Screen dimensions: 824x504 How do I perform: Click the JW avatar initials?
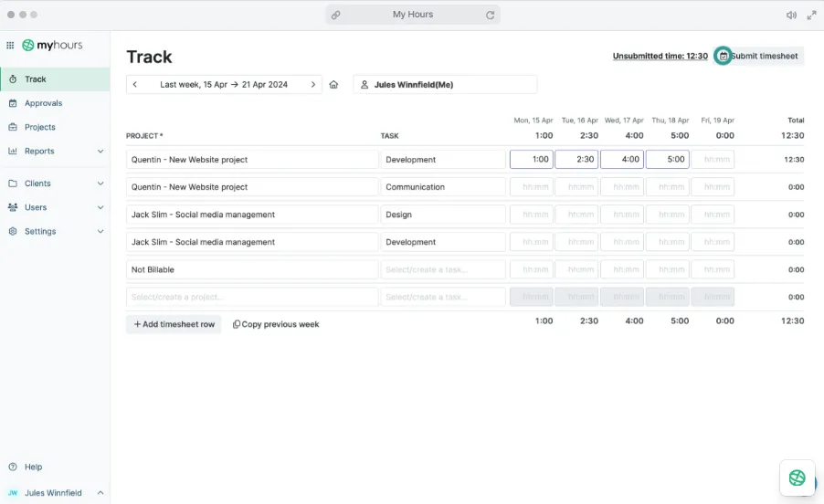click(x=13, y=493)
